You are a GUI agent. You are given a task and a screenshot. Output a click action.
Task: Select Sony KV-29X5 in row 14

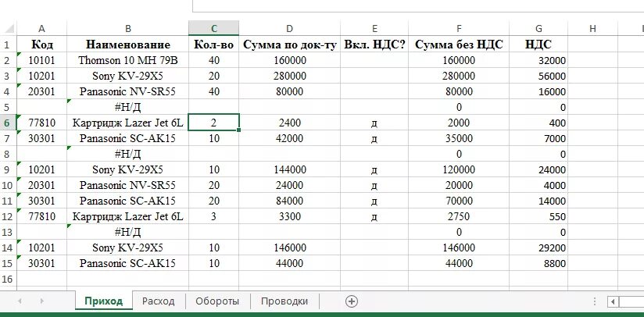click(127, 248)
